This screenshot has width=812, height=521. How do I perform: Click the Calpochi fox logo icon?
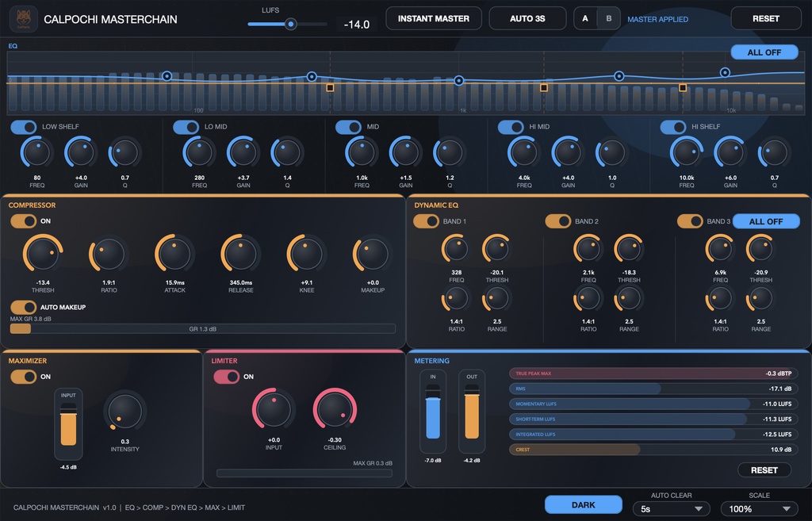23,19
